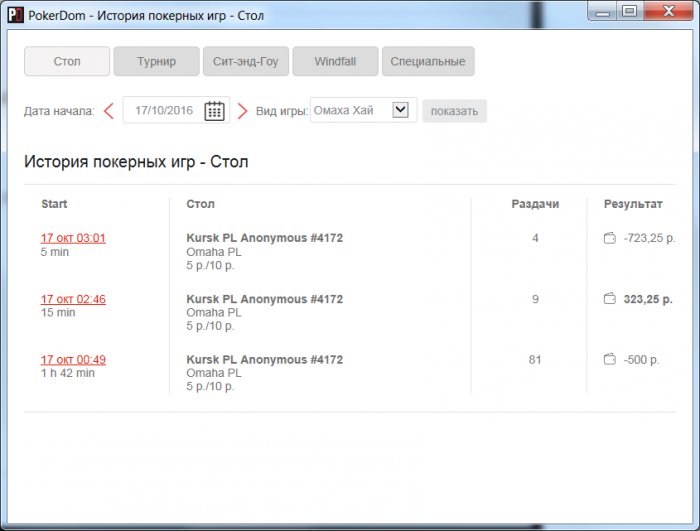Open session link 17 окт 03:01
Screen dimensions: 700x531
coord(73,238)
